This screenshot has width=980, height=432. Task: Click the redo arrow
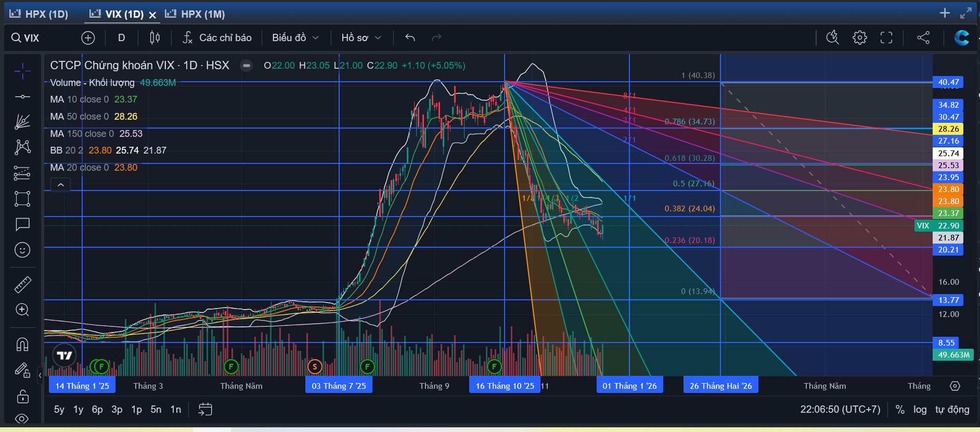436,37
